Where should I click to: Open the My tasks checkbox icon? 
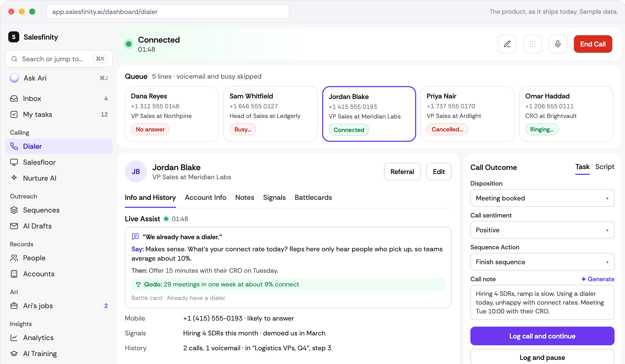point(14,114)
